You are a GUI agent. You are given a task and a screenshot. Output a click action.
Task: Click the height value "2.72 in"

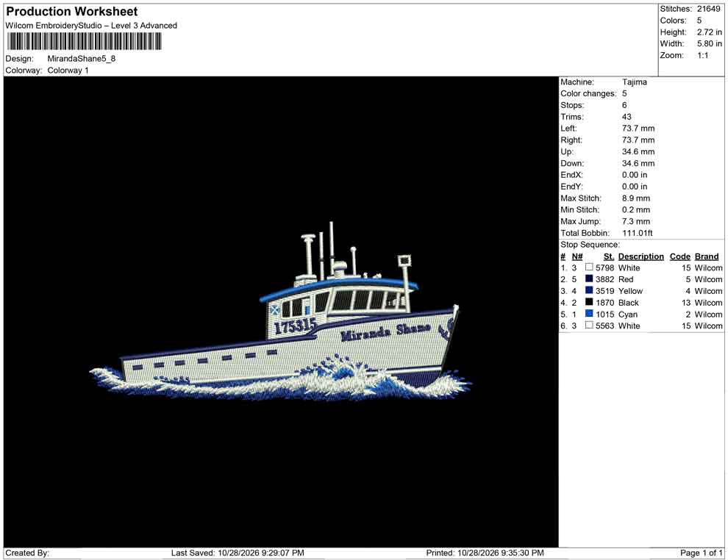pos(710,32)
